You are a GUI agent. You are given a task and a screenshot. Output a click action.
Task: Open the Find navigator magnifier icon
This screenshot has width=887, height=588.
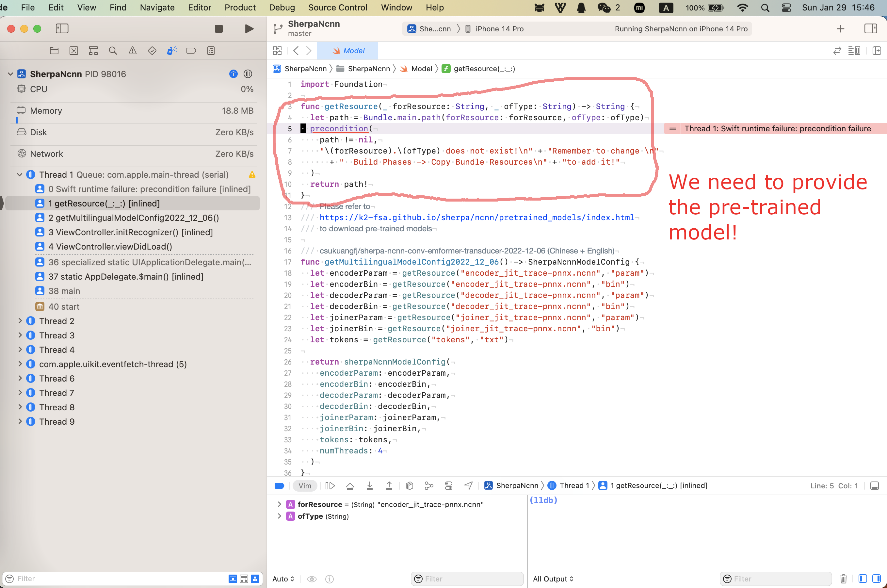tap(113, 51)
